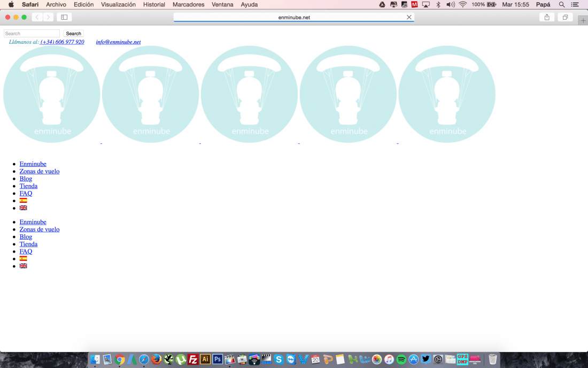Screen dimensions: 588x368
Task: Open the Trash in the Dock
Action: pyautogui.click(x=492, y=359)
